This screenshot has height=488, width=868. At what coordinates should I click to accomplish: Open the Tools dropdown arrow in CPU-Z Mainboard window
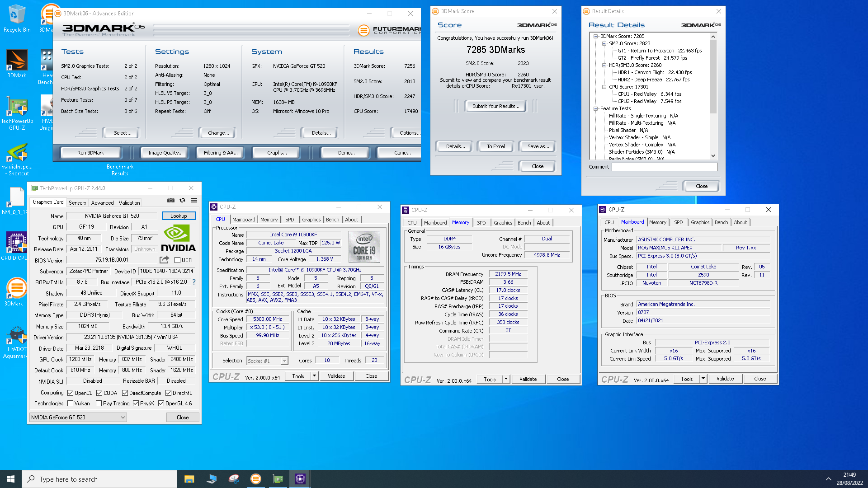[x=703, y=379]
